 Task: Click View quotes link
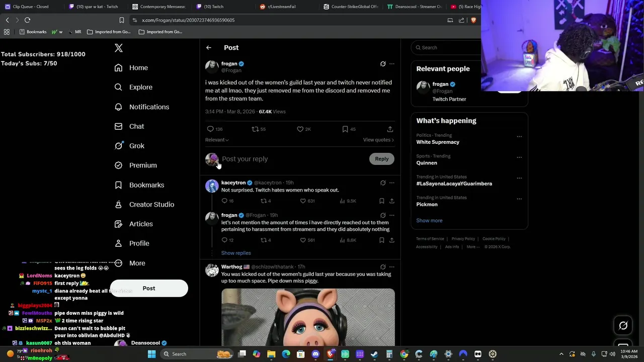point(378,140)
